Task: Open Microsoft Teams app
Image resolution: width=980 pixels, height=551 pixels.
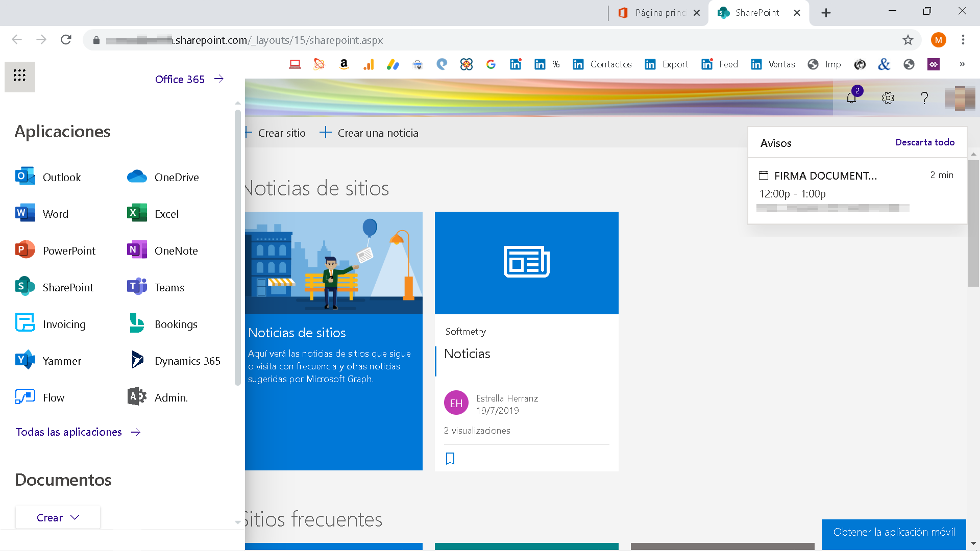Action: pyautogui.click(x=156, y=287)
